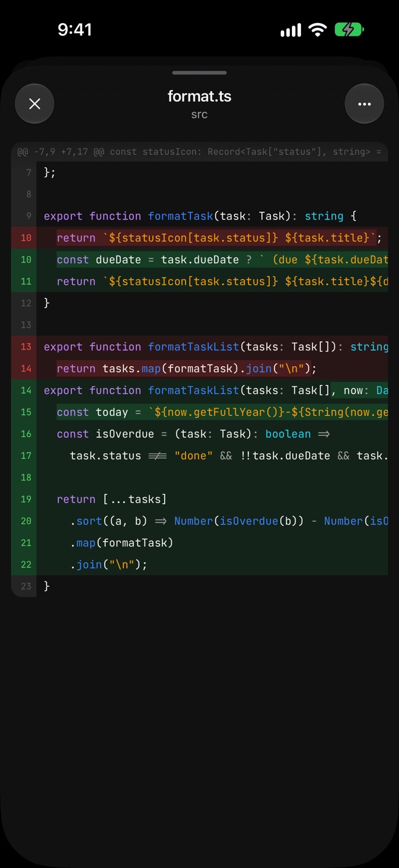The image size is (399, 868).
Task: Close the format.ts diff sheet
Action: coord(34,104)
